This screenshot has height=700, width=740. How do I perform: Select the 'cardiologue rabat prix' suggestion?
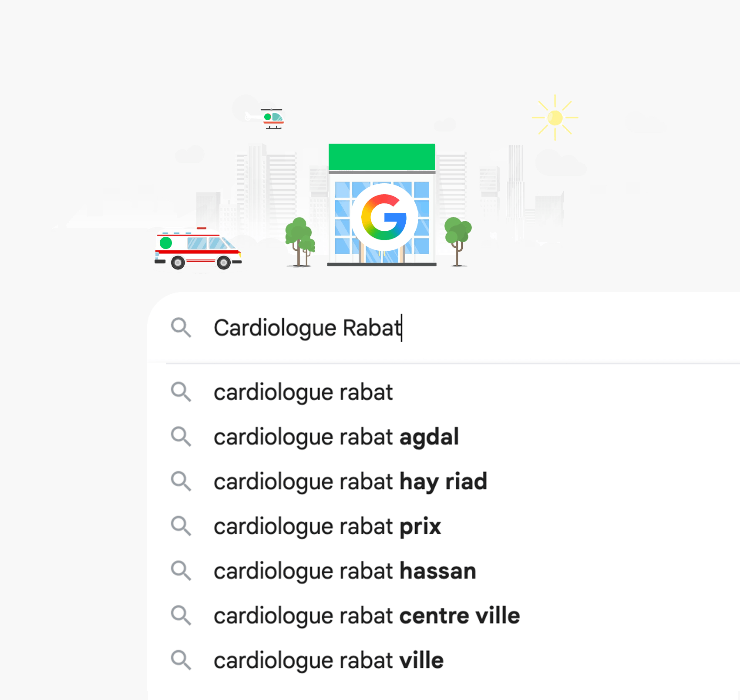point(327,526)
